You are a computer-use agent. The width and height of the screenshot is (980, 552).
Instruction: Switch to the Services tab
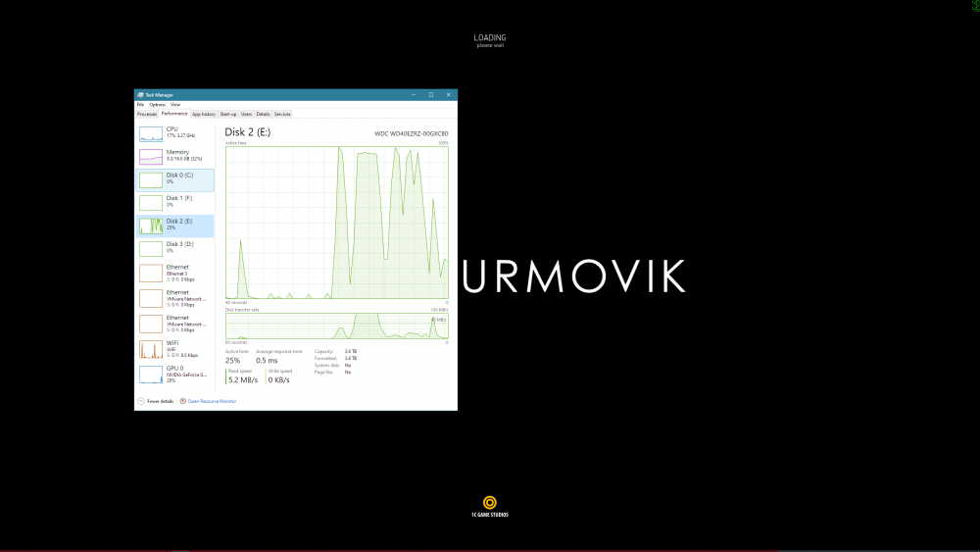(282, 114)
